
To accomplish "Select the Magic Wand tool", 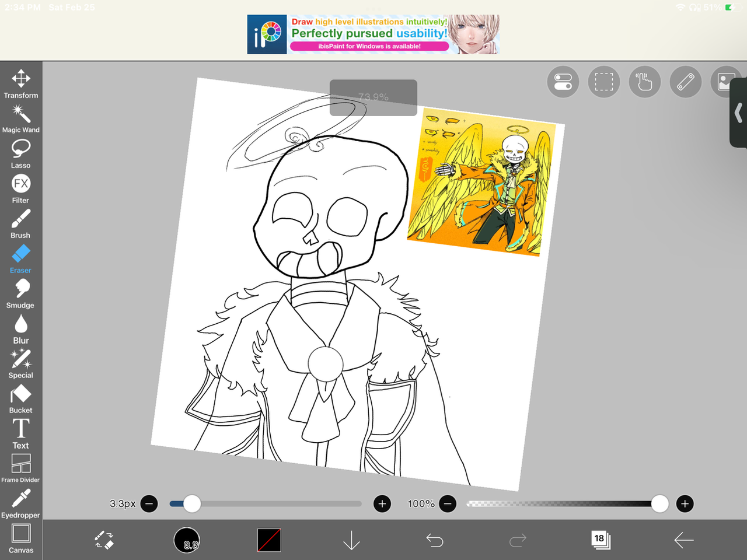I will tap(21, 119).
